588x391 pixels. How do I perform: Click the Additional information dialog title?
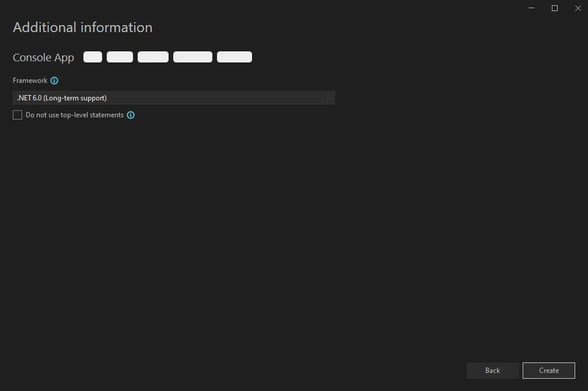coord(82,27)
